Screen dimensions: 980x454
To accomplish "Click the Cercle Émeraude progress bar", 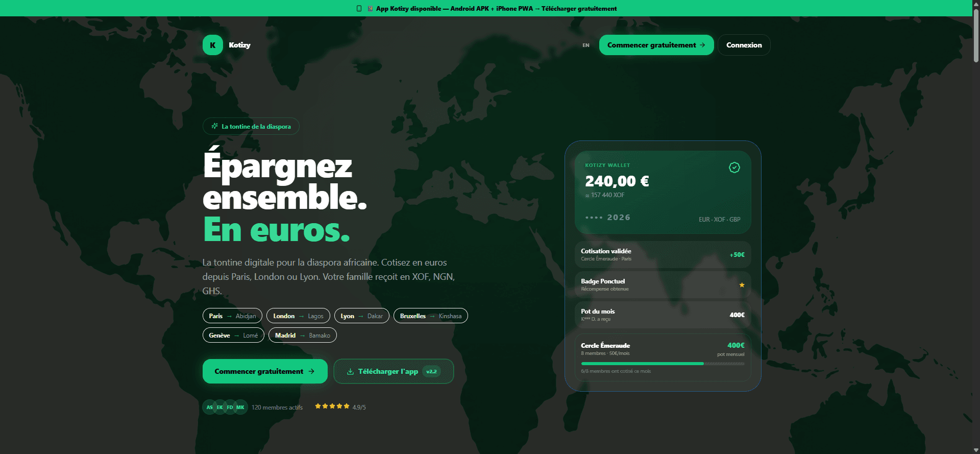I will 663,364.
